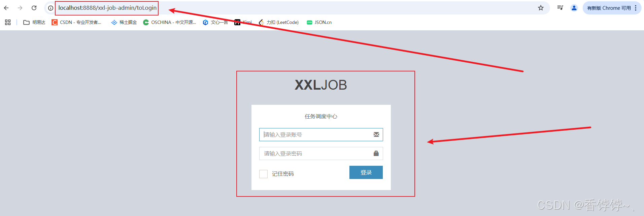The height and width of the screenshot is (216, 644).
Task: Bookmark this page with the star icon
Action: click(x=541, y=8)
